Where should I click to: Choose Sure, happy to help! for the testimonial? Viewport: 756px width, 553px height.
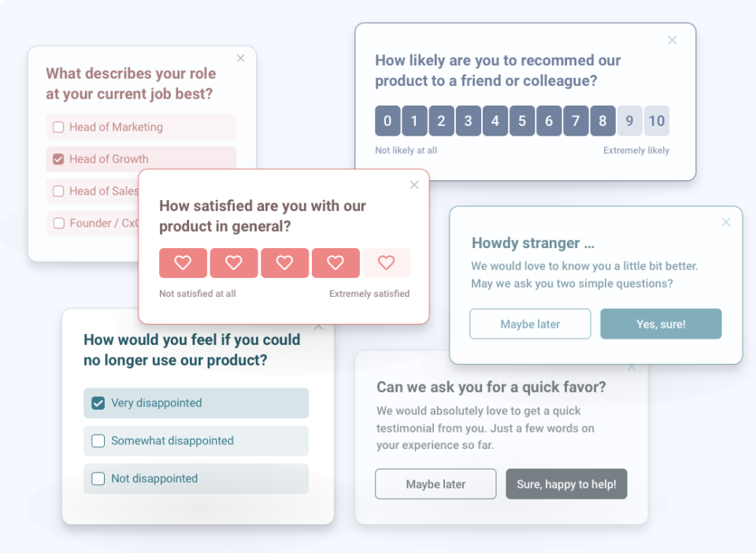(x=566, y=484)
